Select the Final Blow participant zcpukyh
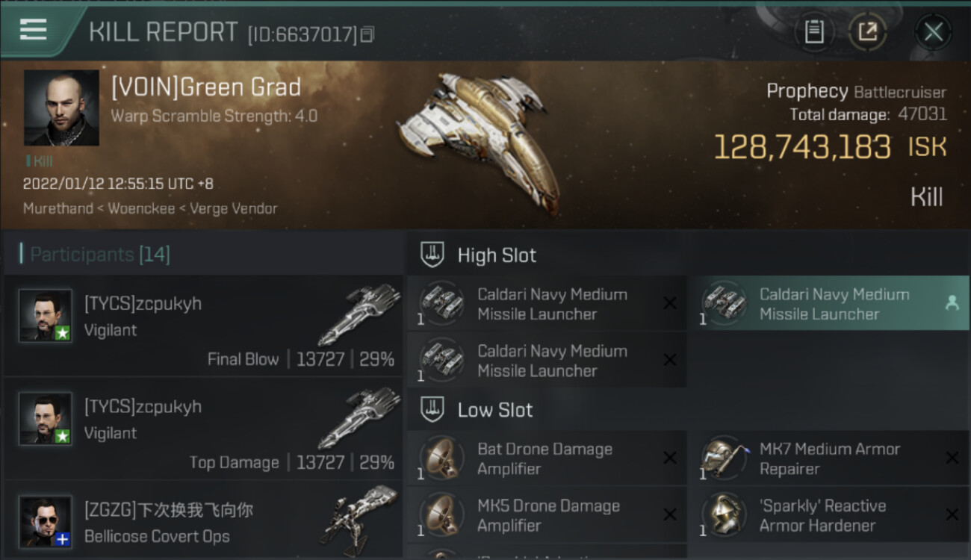Screen dimensions: 971x560 203,326
